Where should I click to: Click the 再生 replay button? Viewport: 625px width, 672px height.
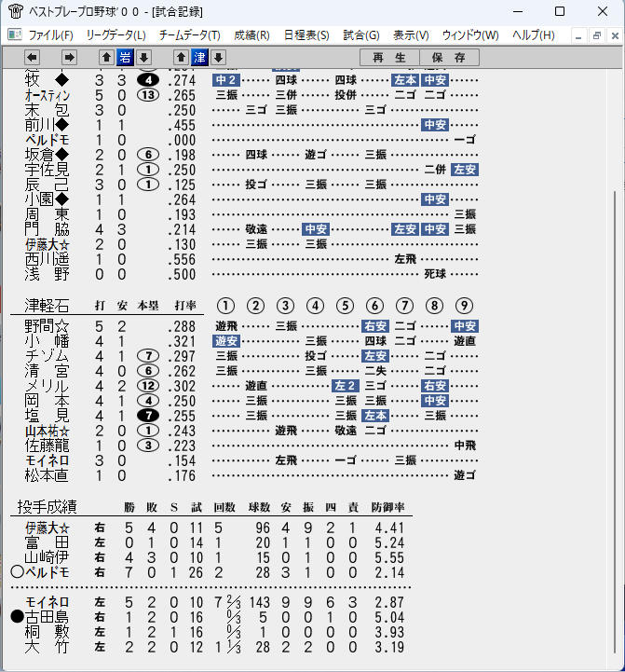389,58
